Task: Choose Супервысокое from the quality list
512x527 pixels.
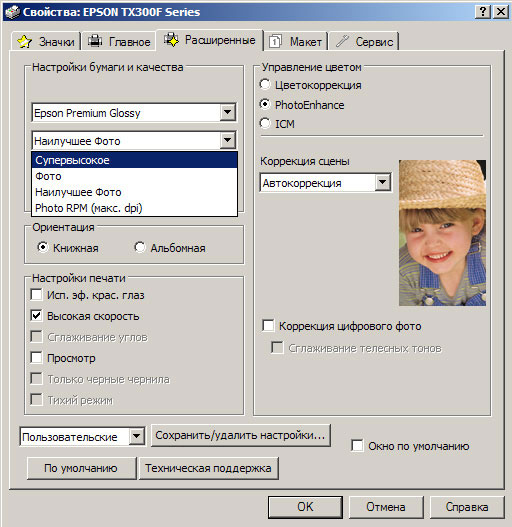Action: click(x=134, y=160)
